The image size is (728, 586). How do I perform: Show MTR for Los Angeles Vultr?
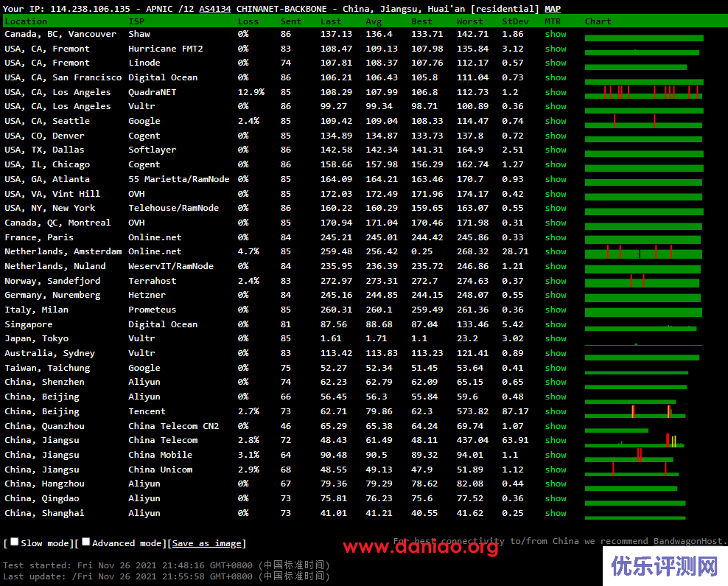(x=556, y=106)
